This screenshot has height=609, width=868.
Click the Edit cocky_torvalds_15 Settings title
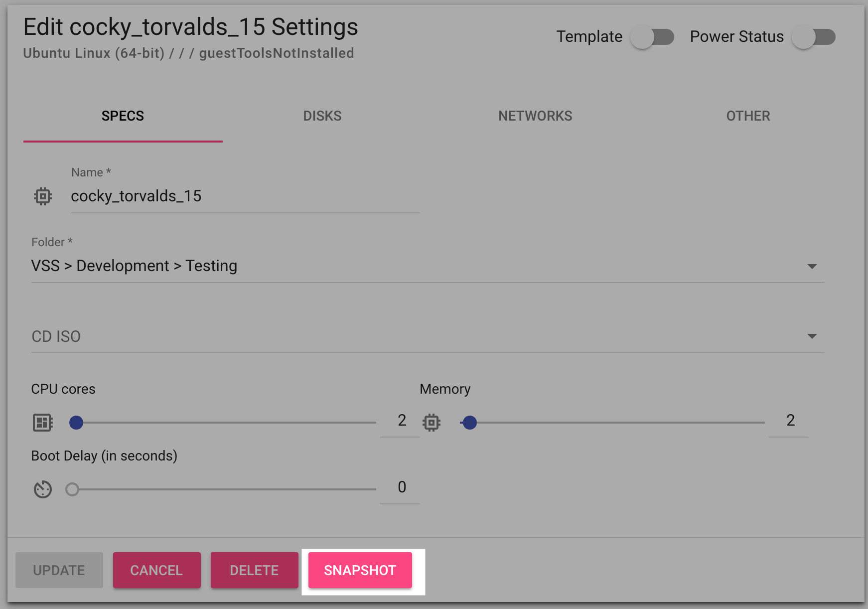pyautogui.click(x=191, y=27)
